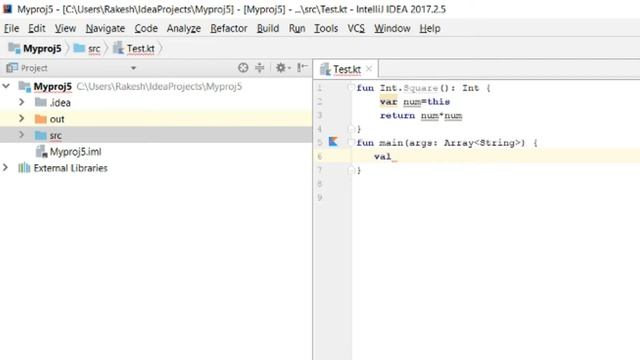The height and width of the screenshot is (360, 640).
Task: Click fold end marker at line 7
Action: click(351, 171)
